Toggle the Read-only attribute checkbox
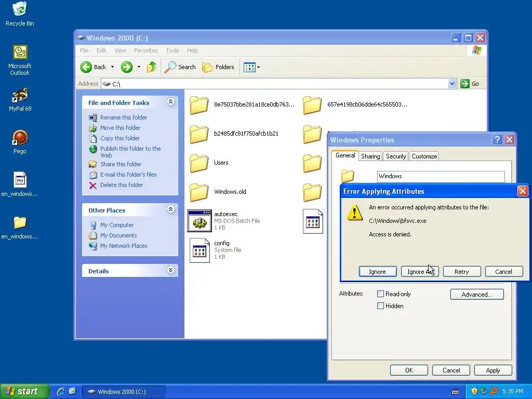 (x=381, y=294)
